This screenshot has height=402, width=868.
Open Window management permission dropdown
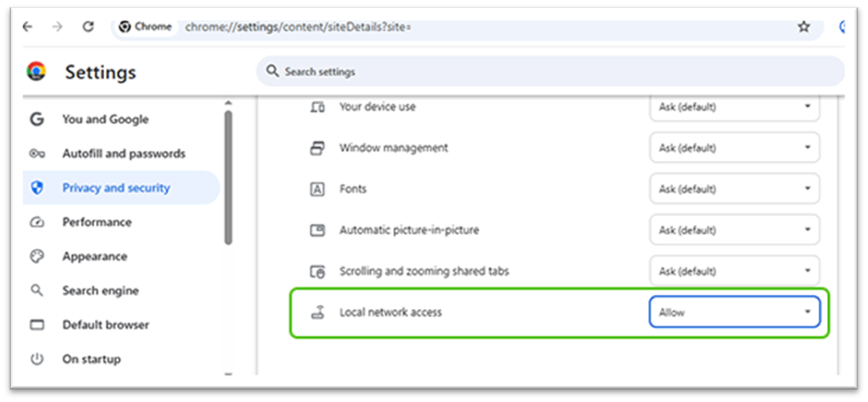click(x=735, y=148)
